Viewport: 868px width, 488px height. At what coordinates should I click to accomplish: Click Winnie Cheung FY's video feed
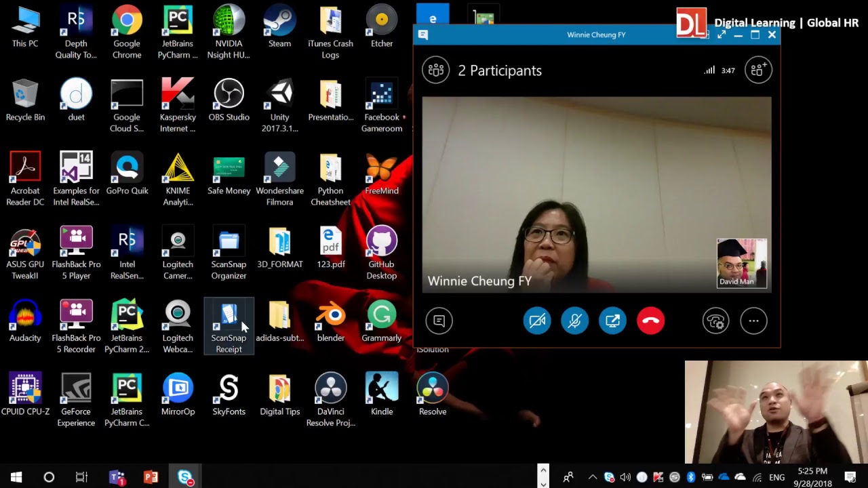coord(596,195)
